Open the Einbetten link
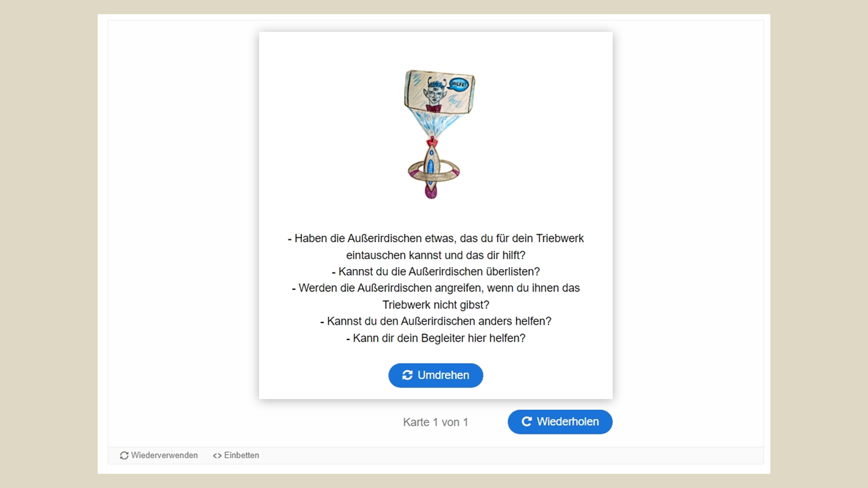This screenshot has height=488, width=868. [236, 455]
